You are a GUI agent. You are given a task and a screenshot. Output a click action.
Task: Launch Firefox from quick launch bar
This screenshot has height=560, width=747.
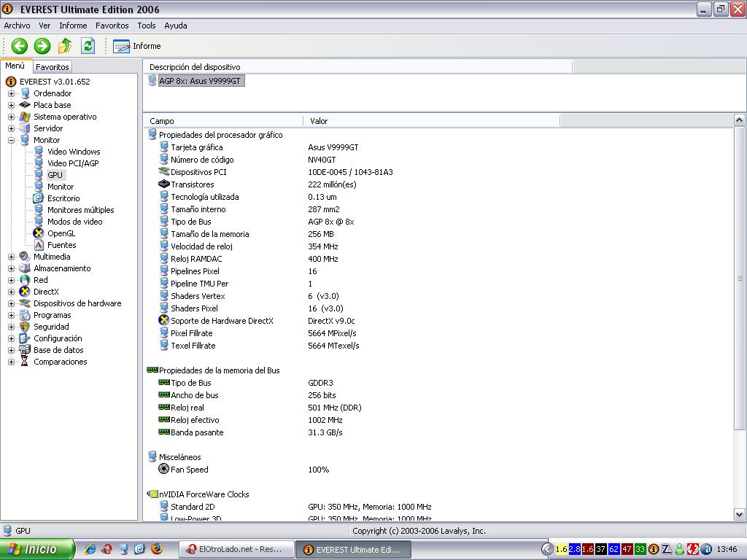tap(157, 549)
